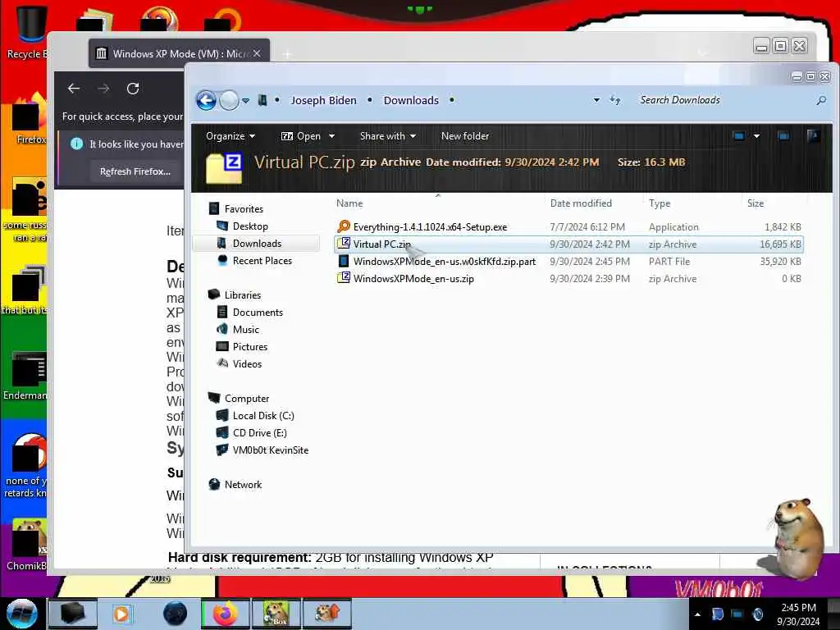Select the Virtual PC.zip file
Screen dimensions: 840x630
pos(568,244)
